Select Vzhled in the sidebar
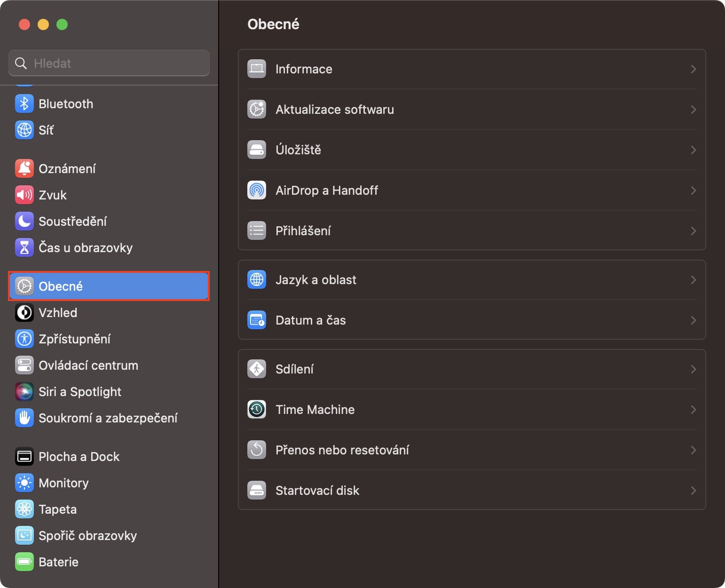725x588 pixels. click(58, 313)
